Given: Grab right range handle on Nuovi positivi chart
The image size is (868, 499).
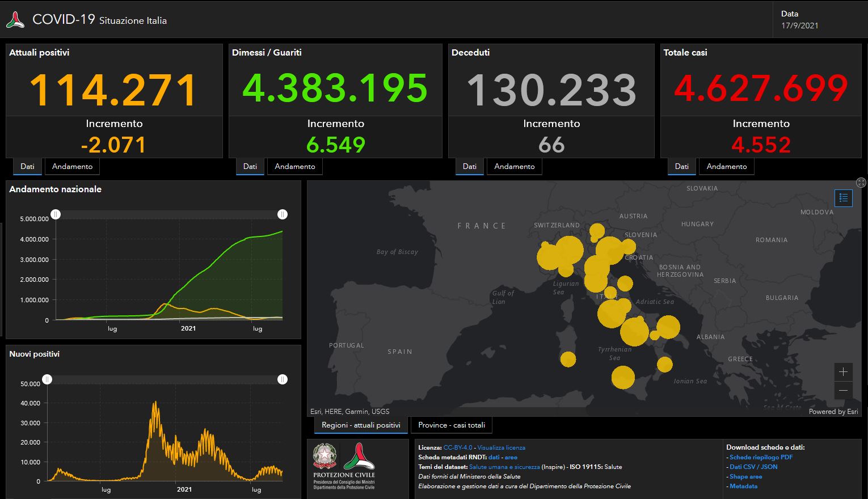Looking at the screenshot, I should click(x=282, y=379).
